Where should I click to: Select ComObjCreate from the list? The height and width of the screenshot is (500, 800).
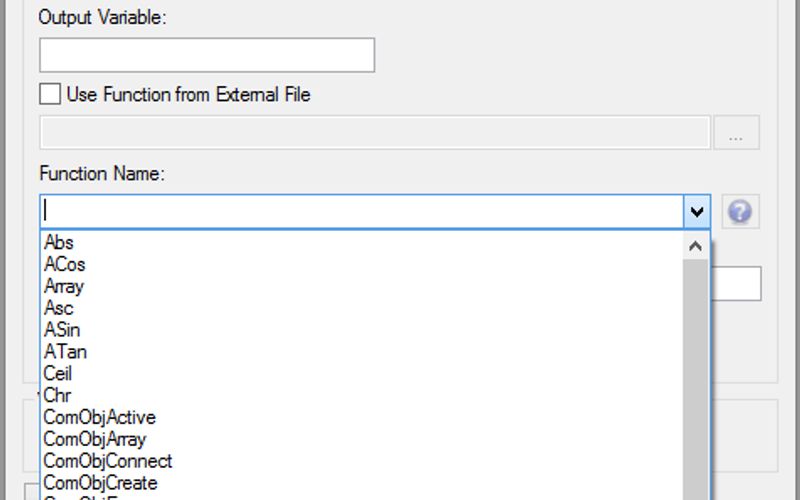[100, 483]
